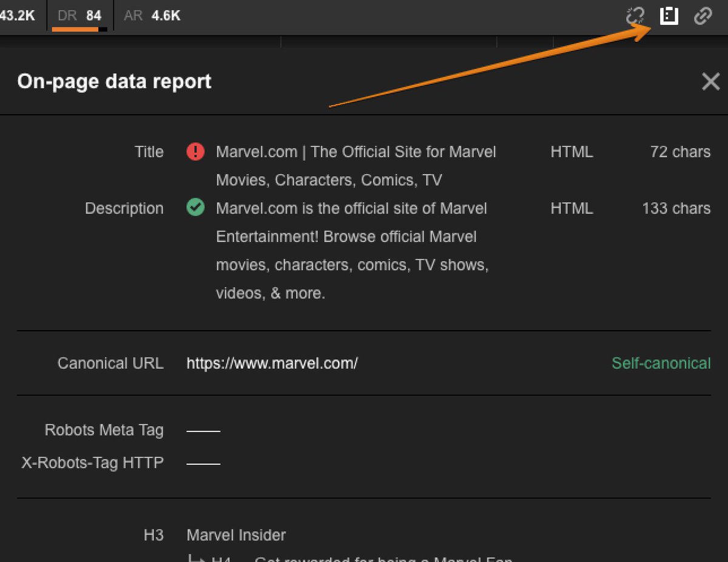
Task: Click the H3 heading level label
Action: (x=153, y=535)
